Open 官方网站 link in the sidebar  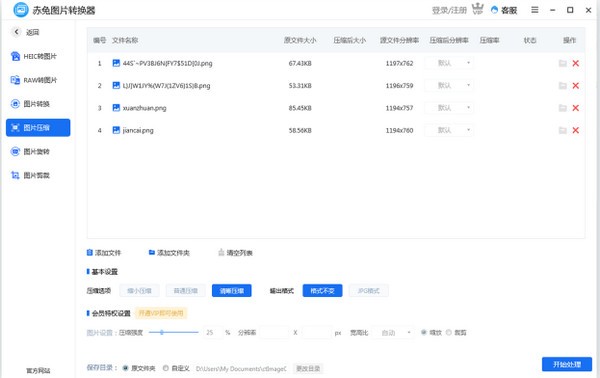(38, 370)
